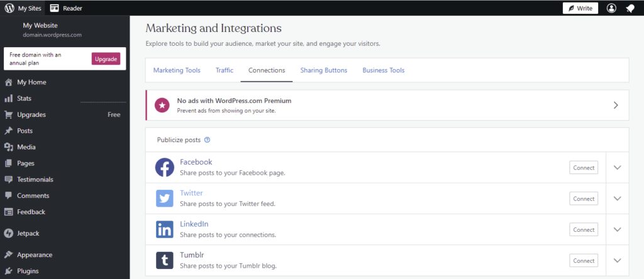The height and width of the screenshot is (279, 644).
Task: Click 'Share posts to your Facebook page.' text
Action: 233,173
